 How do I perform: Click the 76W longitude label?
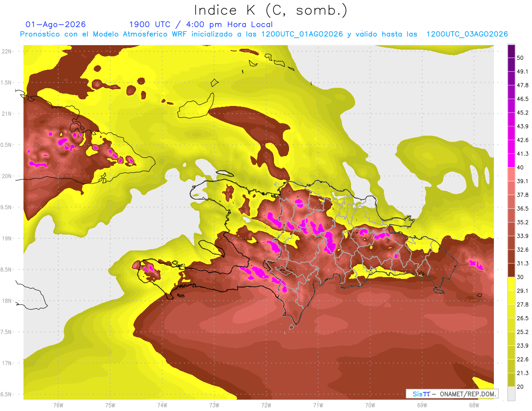(x=58, y=405)
